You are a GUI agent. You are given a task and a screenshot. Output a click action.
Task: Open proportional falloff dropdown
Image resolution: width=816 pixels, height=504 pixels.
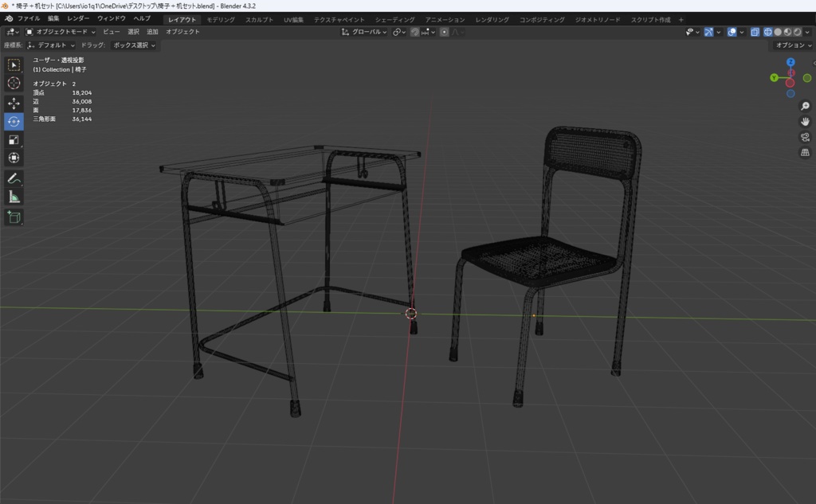457,32
